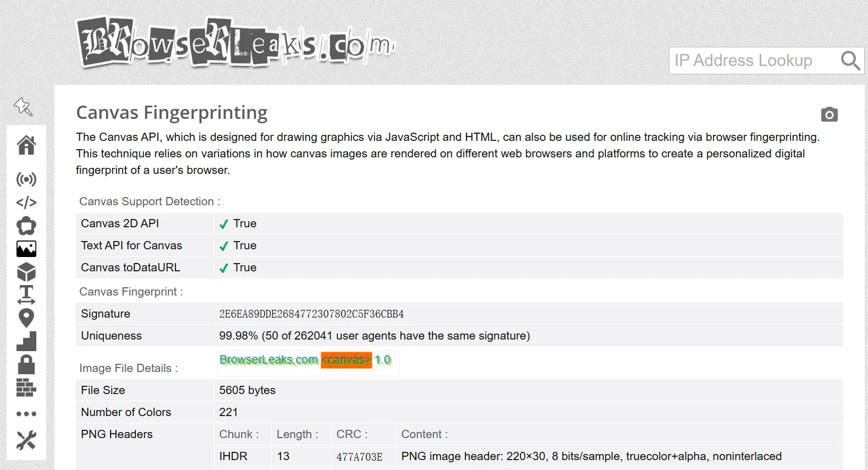Open the IP Address test via signal icon

pos(26,179)
